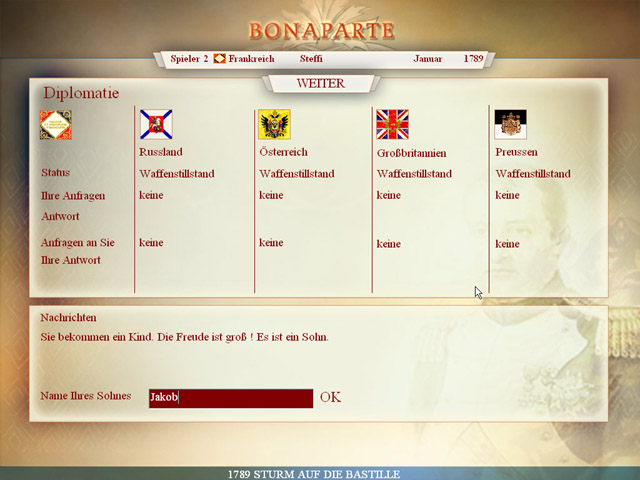Select the Österreich country label
The image size is (640, 480).
(283, 152)
